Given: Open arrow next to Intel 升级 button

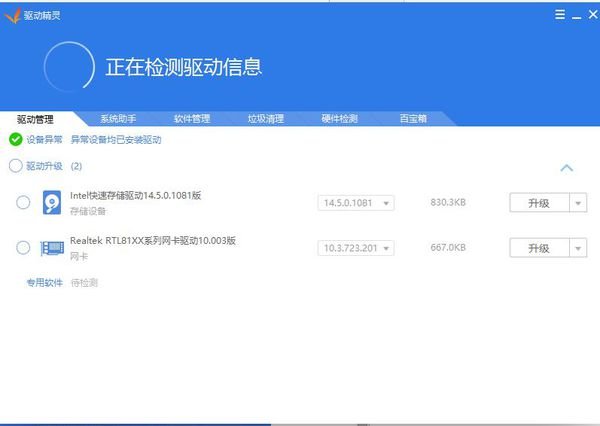Looking at the screenshot, I should coord(578,203).
